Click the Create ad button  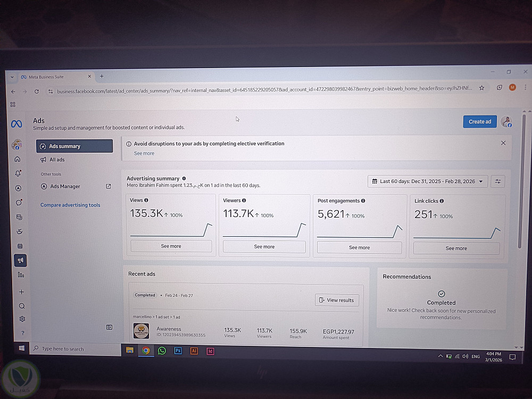click(480, 122)
